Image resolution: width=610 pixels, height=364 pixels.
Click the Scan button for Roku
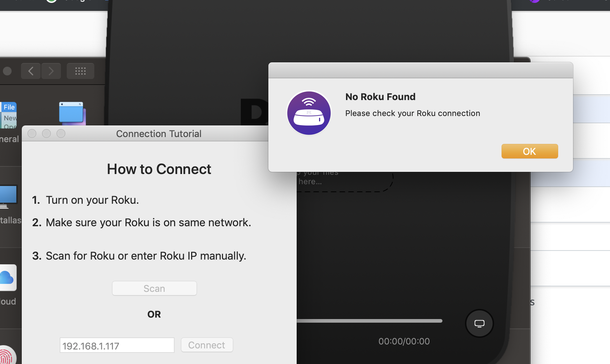tap(154, 288)
